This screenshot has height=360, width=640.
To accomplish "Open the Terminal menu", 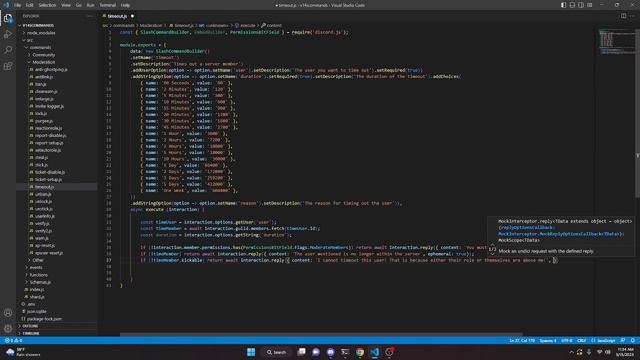I will coord(108,5).
